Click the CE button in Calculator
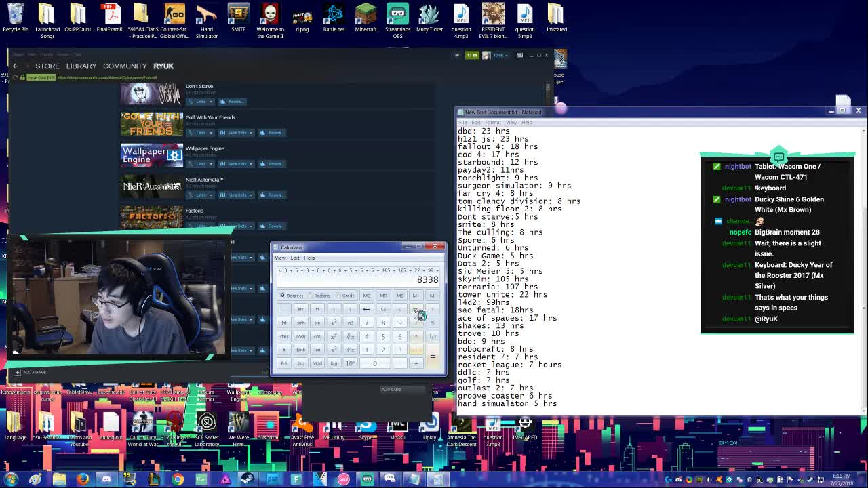The height and width of the screenshot is (488, 868). point(383,309)
